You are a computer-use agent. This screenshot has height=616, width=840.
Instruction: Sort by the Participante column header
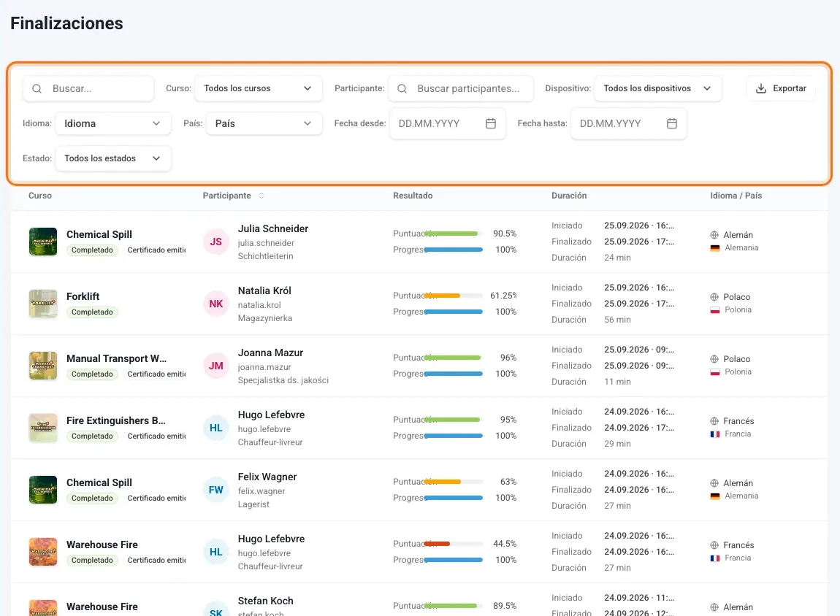[226, 196]
